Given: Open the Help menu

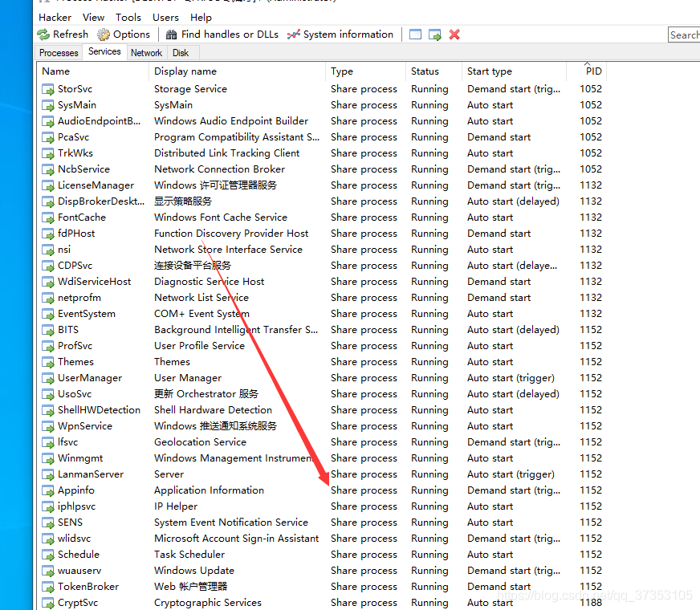Looking at the screenshot, I should pos(201,18).
